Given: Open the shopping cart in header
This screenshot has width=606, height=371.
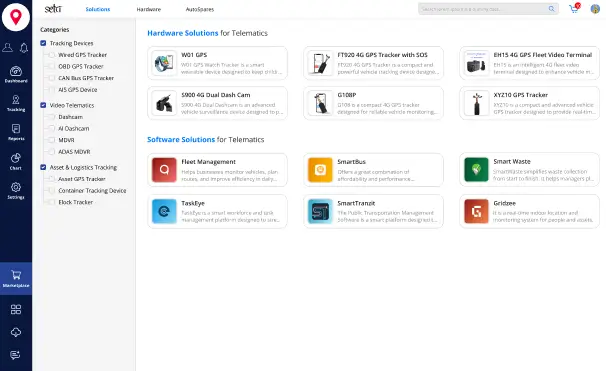Looking at the screenshot, I should (x=574, y=9).
